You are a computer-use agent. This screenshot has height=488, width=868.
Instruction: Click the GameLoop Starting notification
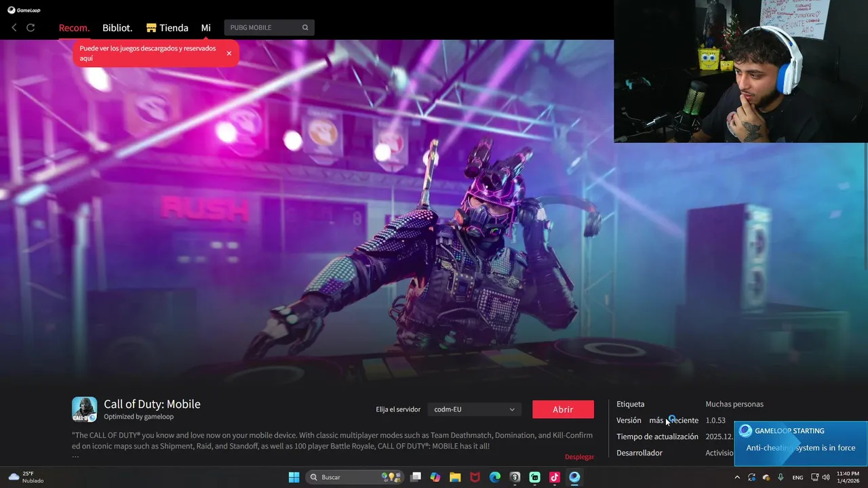click(x=800, y=443)
